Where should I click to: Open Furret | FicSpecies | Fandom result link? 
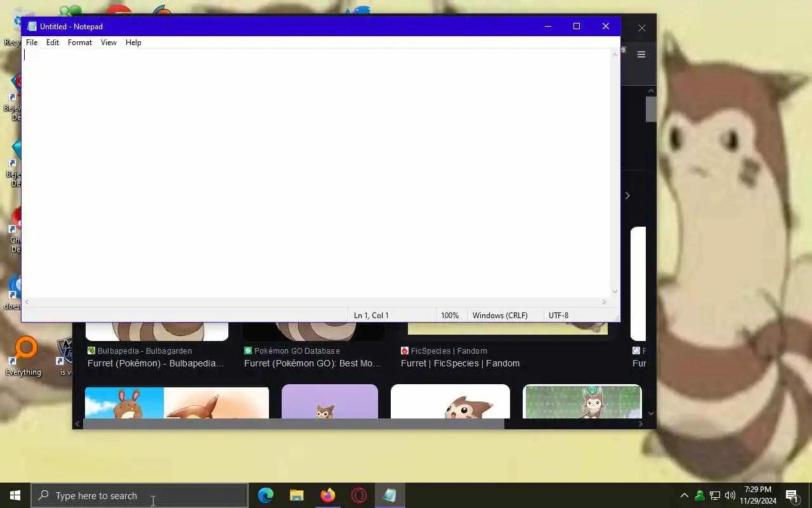coord(460,363)
